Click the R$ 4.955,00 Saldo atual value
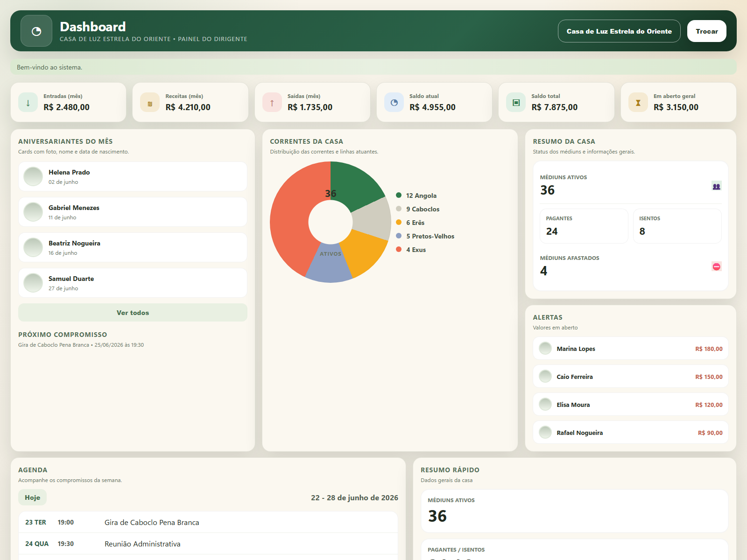This screenshot has width=747, height=560. coord(432,107)
